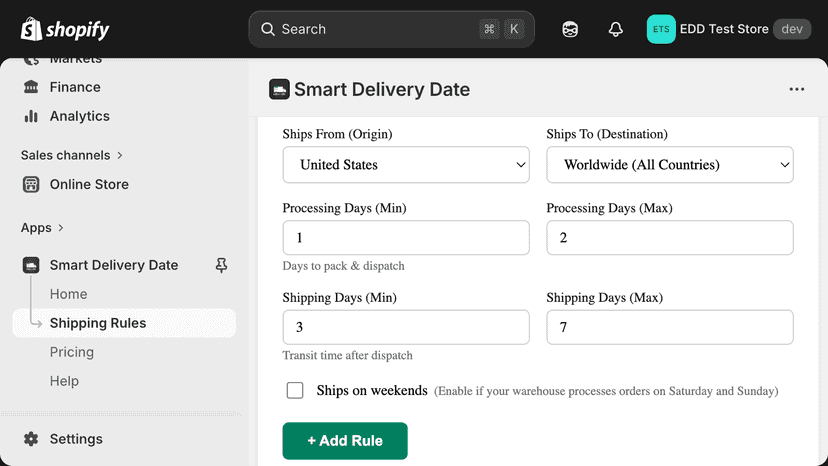The height and width of the screenshot is (466, 828).
Task: Unpin the Smart Delivery Date app
Action: click(221, 265)
